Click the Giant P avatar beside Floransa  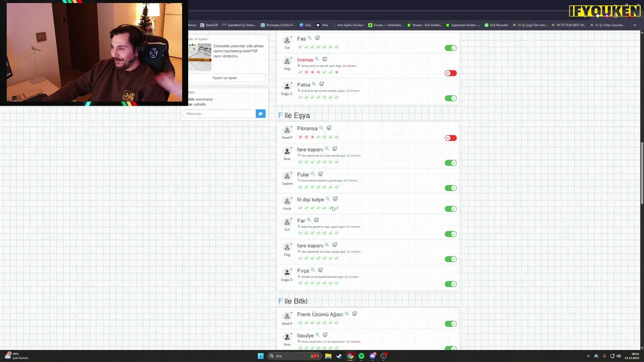click(287, 130)
